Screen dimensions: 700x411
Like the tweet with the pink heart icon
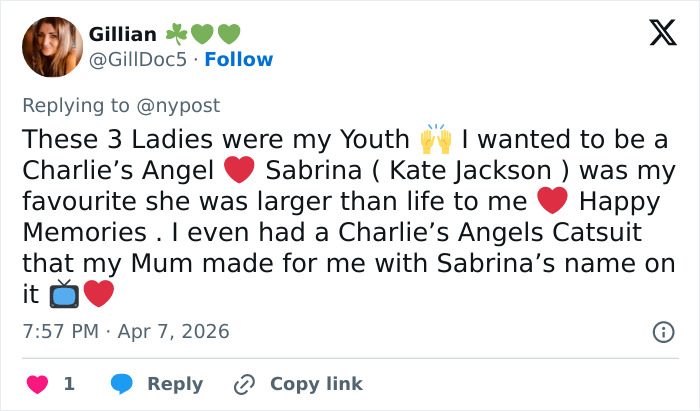(x=37, y=384)
